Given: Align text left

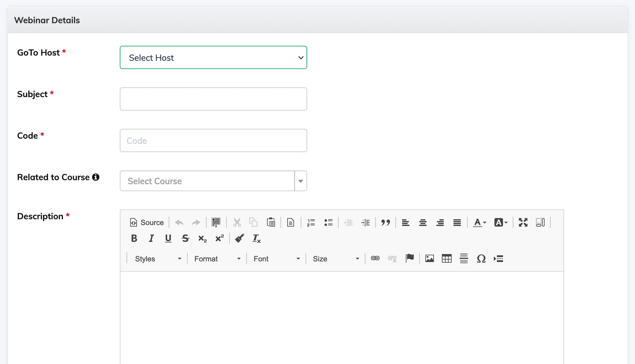Looking at the screenshot, I should (406, 223).
